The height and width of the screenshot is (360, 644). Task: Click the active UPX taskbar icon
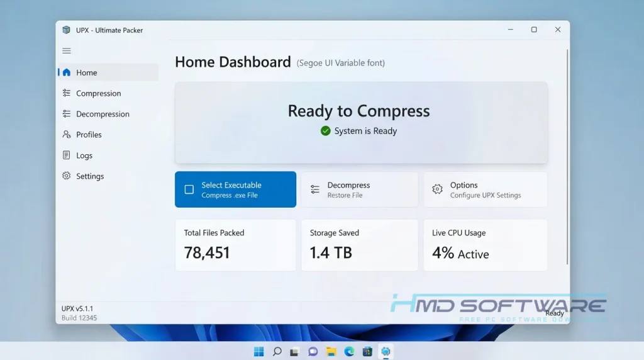tap(386, 351)
